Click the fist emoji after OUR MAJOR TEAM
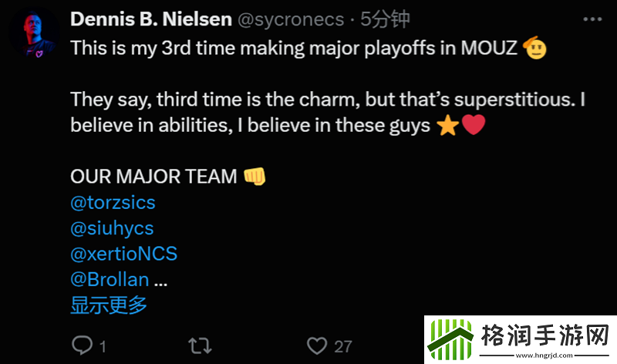Image resolution: width=617 pixels, height=364 pixels. (x=255, y=177)
